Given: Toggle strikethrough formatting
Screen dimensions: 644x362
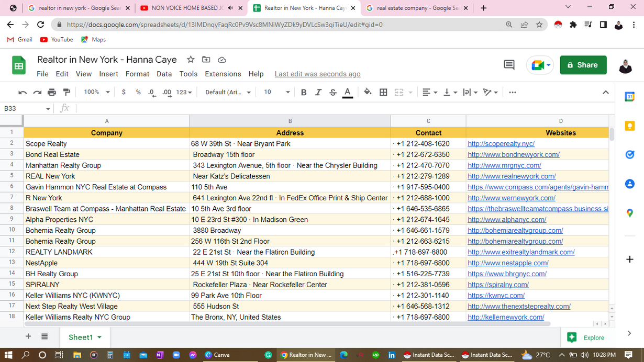Looking at the screenshot, I should coord(332,92).
